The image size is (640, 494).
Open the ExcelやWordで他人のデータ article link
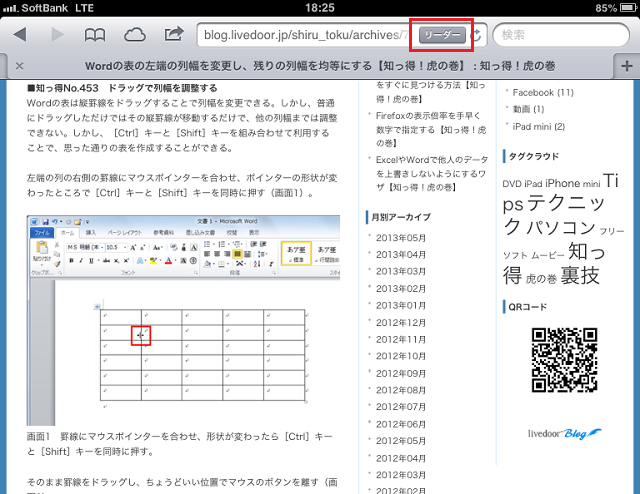432,174
